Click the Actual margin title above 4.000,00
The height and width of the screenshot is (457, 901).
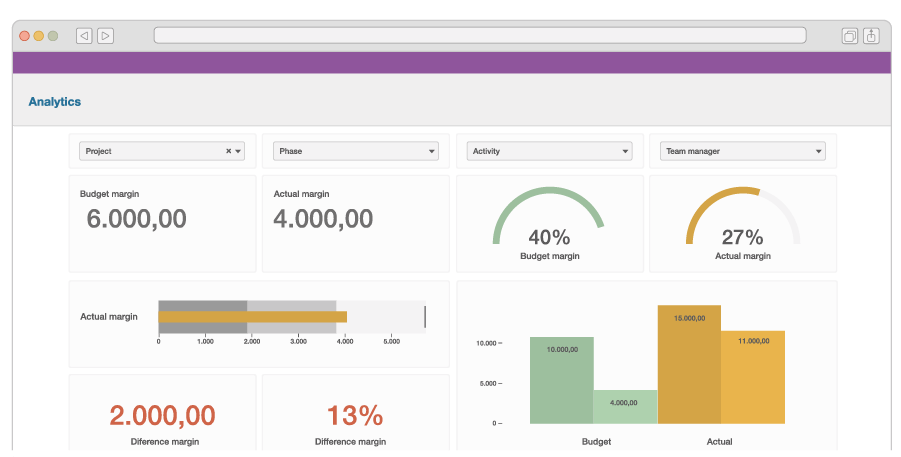(x=301, y=194)
